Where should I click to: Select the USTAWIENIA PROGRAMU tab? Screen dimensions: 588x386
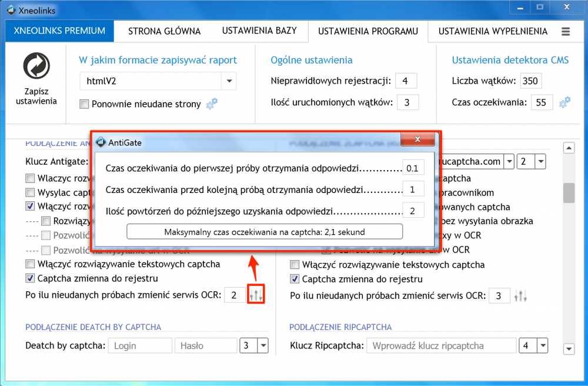(368, 32)
